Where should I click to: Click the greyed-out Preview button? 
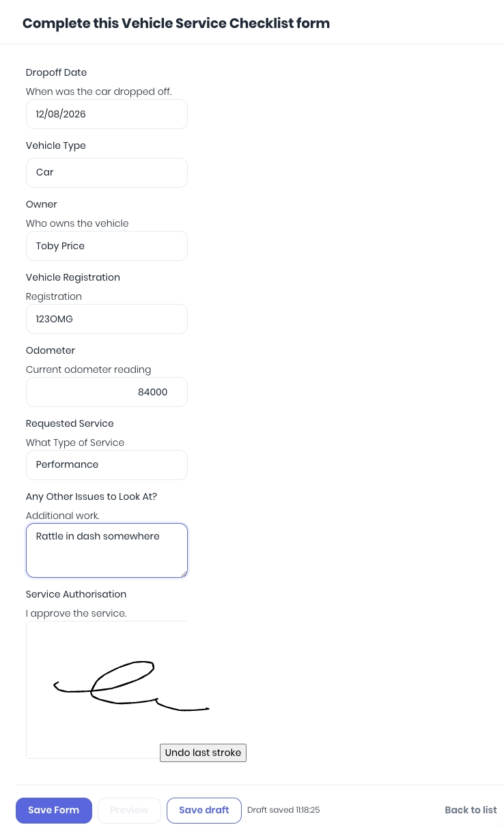click(129, 810)
